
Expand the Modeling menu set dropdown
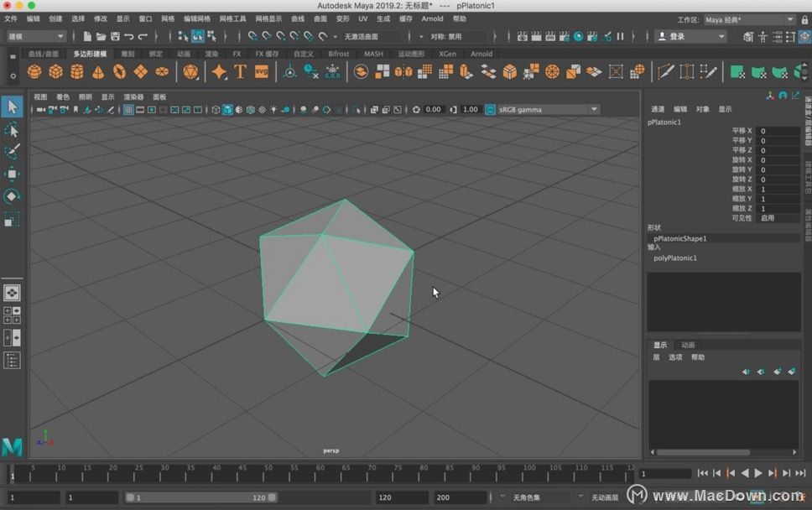coord(36,36)
